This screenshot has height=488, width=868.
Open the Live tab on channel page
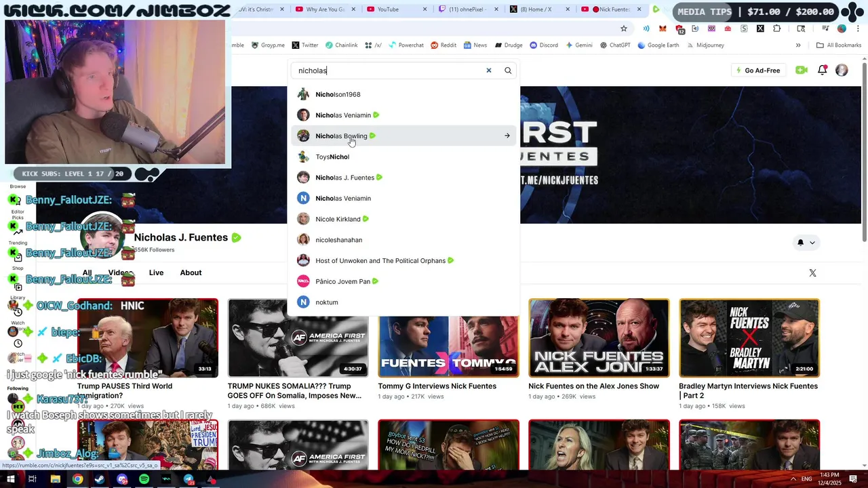pyautogui.click(x=156, y=272)
